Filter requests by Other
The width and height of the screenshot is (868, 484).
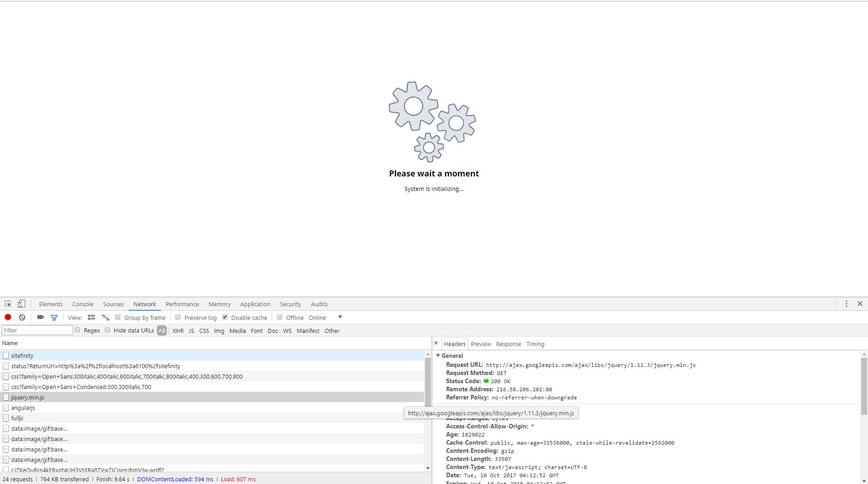[332, 331]
